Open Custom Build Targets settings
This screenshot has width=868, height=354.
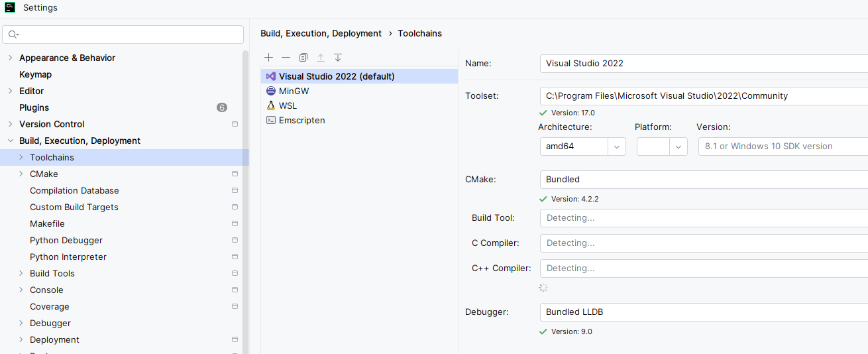click(74, 207)
